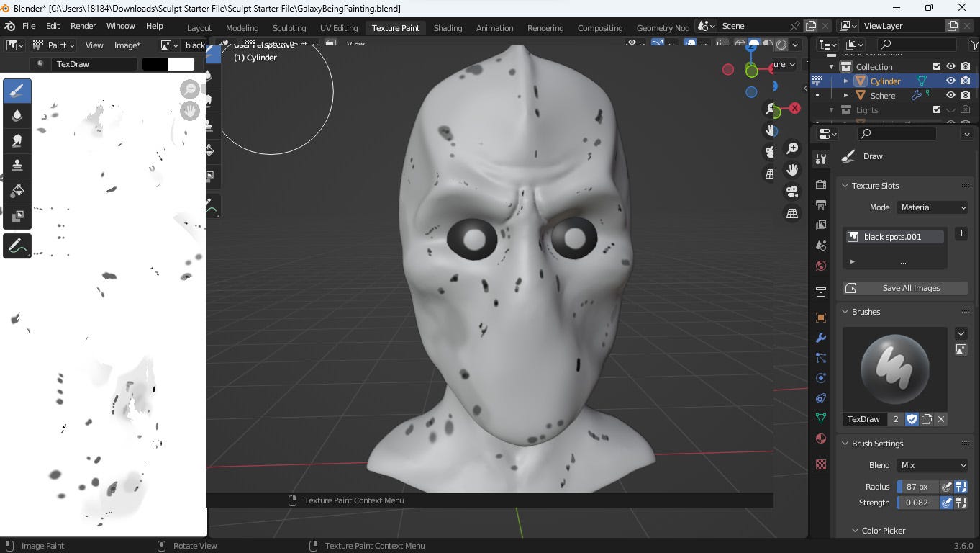The image size is (980, 553).
Task: Open the Blend Mix dropdown
Action: click(x=933, y=465)
